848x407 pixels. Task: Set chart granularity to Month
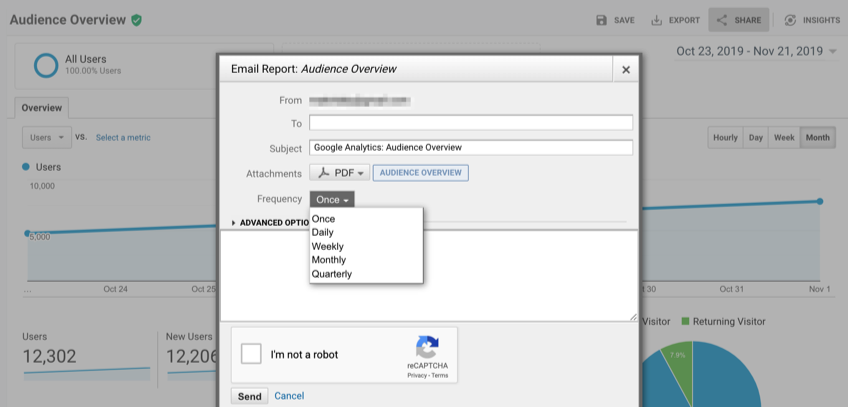coord(818,137)
